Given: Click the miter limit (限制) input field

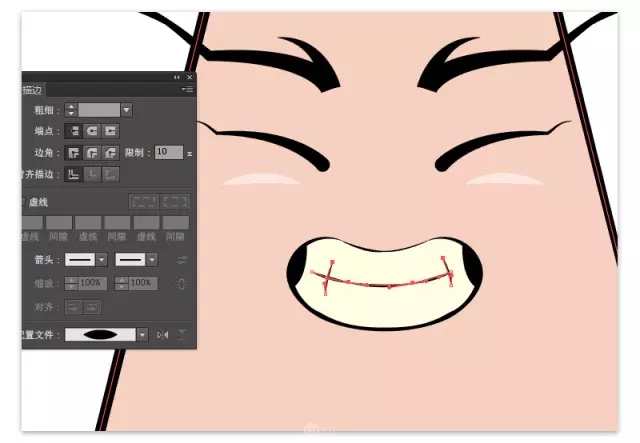Looking at the screenshot, I should tap(168, 153).
